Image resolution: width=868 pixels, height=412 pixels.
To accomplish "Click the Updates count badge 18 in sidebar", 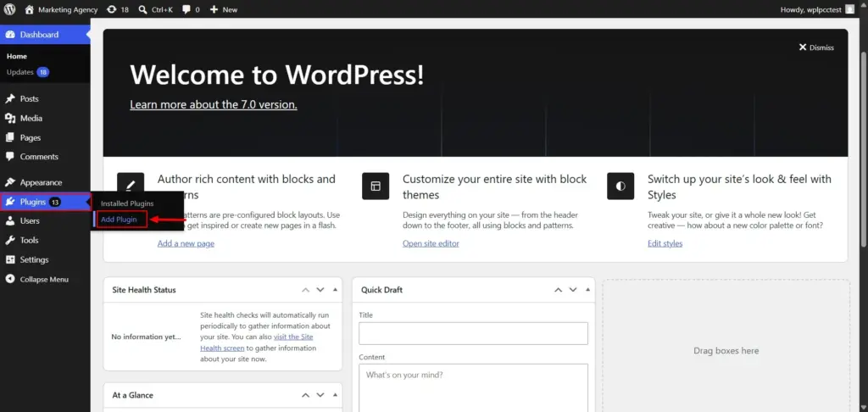I will (x=43, y=72).
